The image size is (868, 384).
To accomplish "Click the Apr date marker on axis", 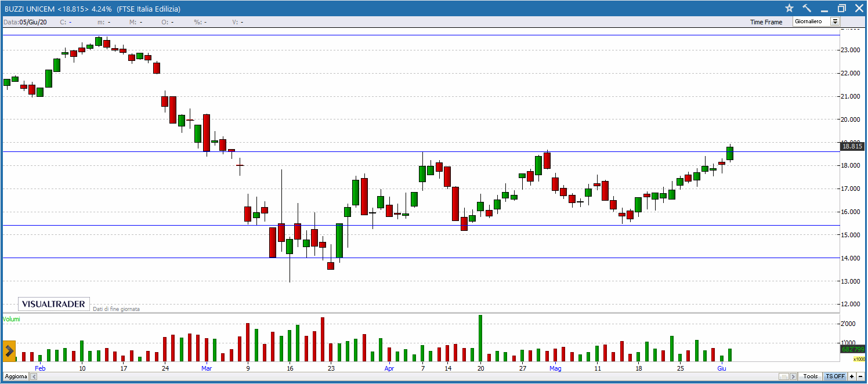I will click(x=389, y=368).
